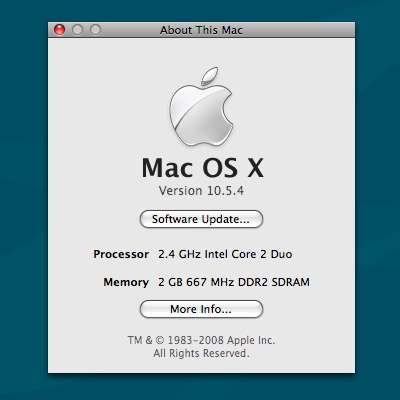Select the 2 GB 667 MHz DDR2 SDRAM text
Image resolution: width=400 pixels, height=400 pixels.
(x=234, y=282)
